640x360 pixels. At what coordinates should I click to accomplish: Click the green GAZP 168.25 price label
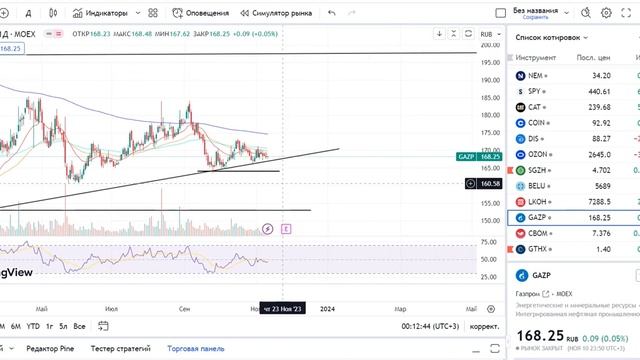479,157
